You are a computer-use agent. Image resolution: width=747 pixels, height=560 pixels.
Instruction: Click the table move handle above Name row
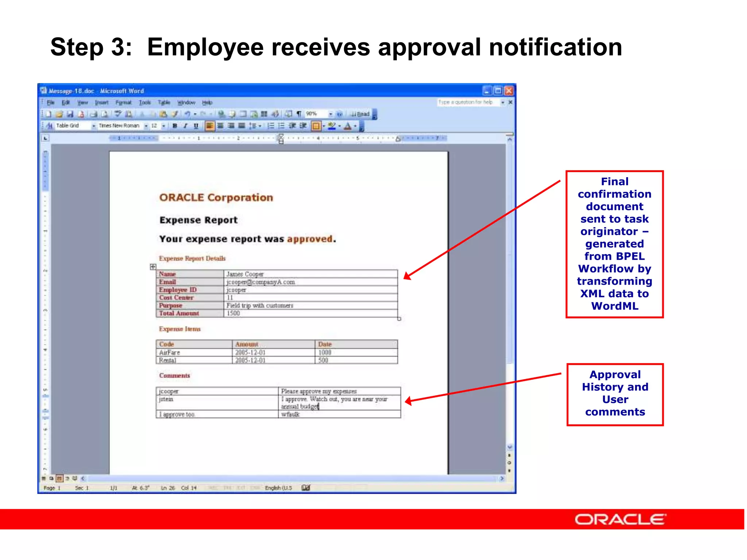point(153,267)
